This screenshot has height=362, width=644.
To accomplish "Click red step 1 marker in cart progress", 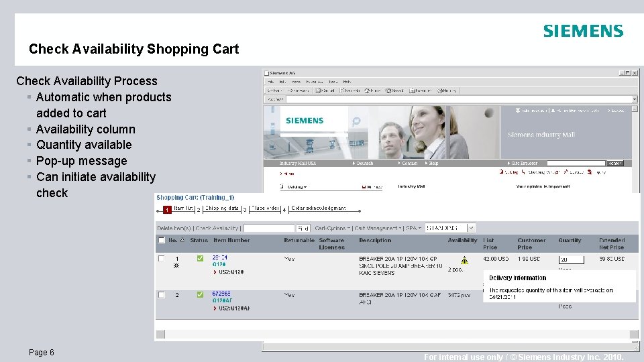I will [x=167, y=210].
